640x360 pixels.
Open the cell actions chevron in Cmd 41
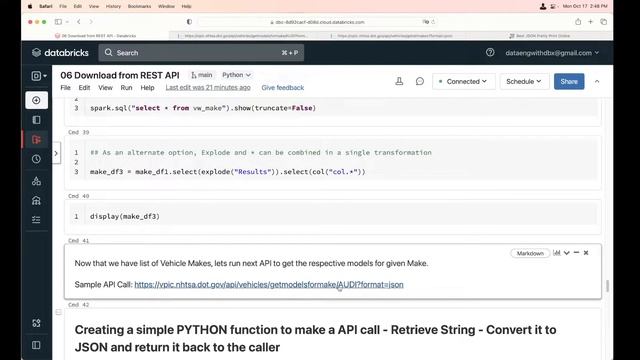coord(567,253)
